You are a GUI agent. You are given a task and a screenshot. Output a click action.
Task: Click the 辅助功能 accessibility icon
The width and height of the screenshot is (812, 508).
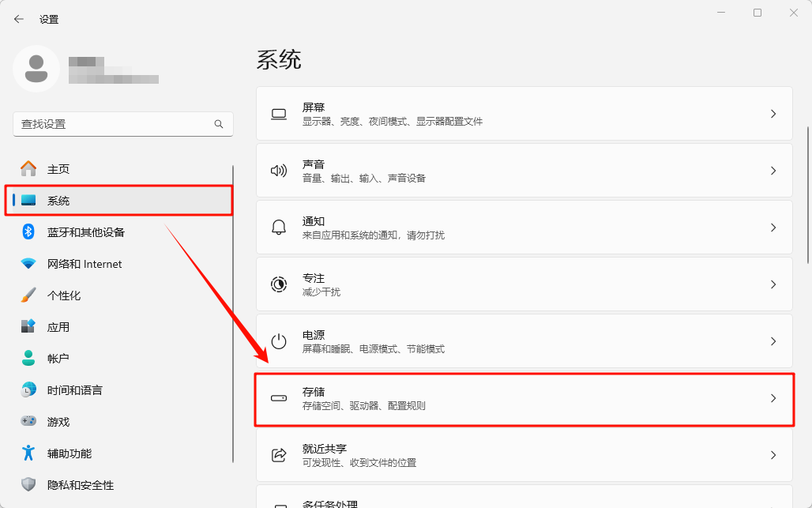[28, 453]
